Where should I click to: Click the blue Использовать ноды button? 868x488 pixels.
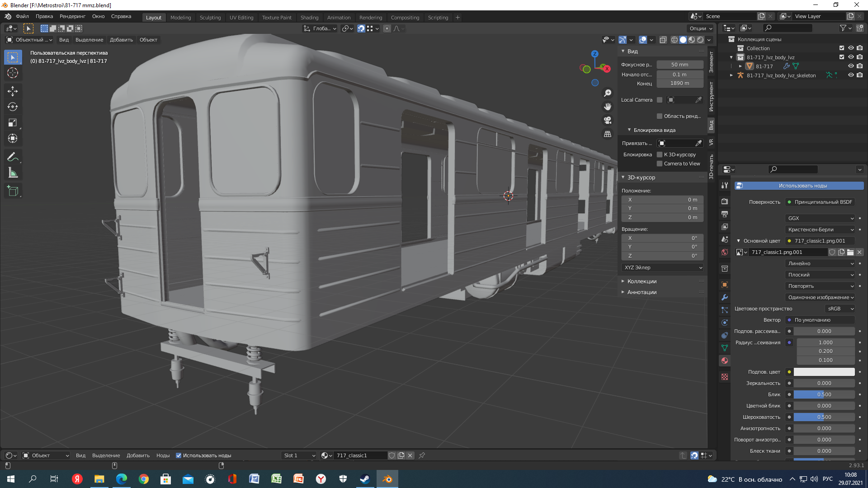pos(799,186)
